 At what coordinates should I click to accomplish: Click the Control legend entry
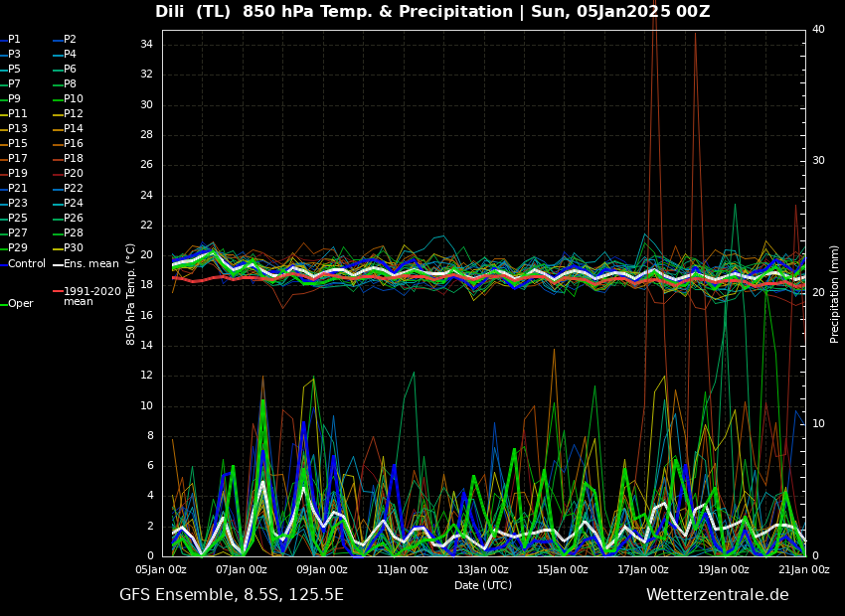click(x=27, y=264)
